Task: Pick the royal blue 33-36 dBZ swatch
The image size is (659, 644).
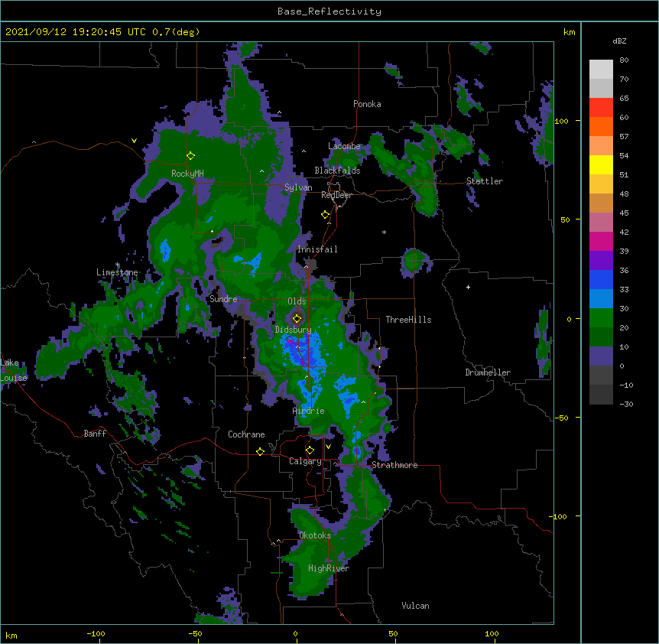Action: (x=601, y=279)
